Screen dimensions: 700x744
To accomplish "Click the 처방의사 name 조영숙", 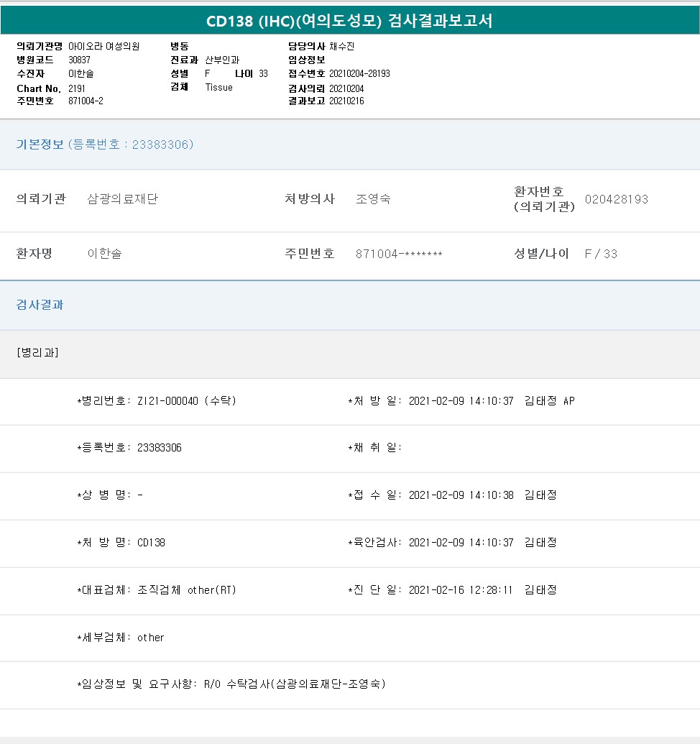I will pyautogui.click(x=373, y=199).
